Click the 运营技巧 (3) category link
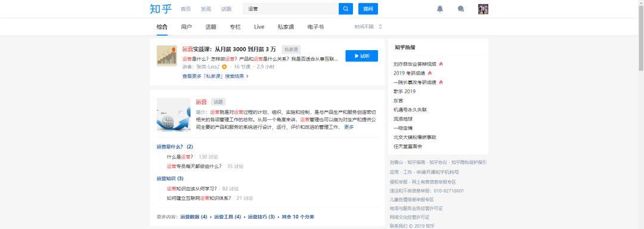Screen dimensions: 644x229 tap(261, 216)
